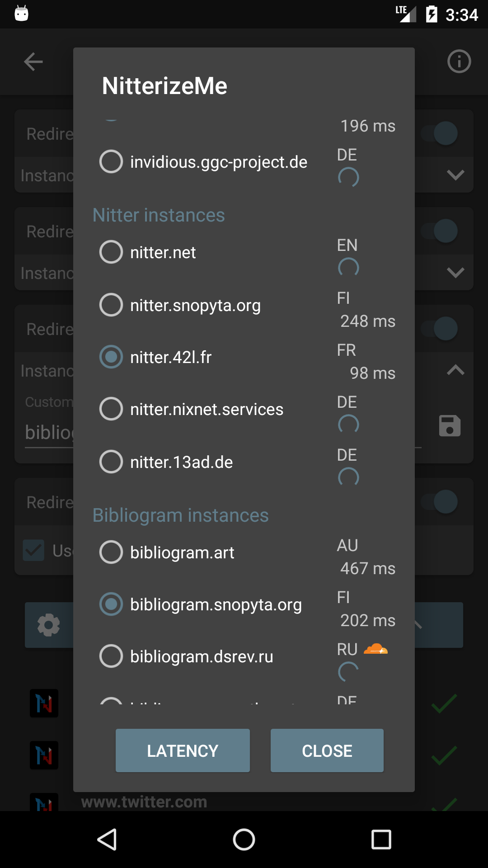Image resolution: width=488 pixels, height=868 pixels.
Task: Open the info icon in top bar
Action: point(459,61)
